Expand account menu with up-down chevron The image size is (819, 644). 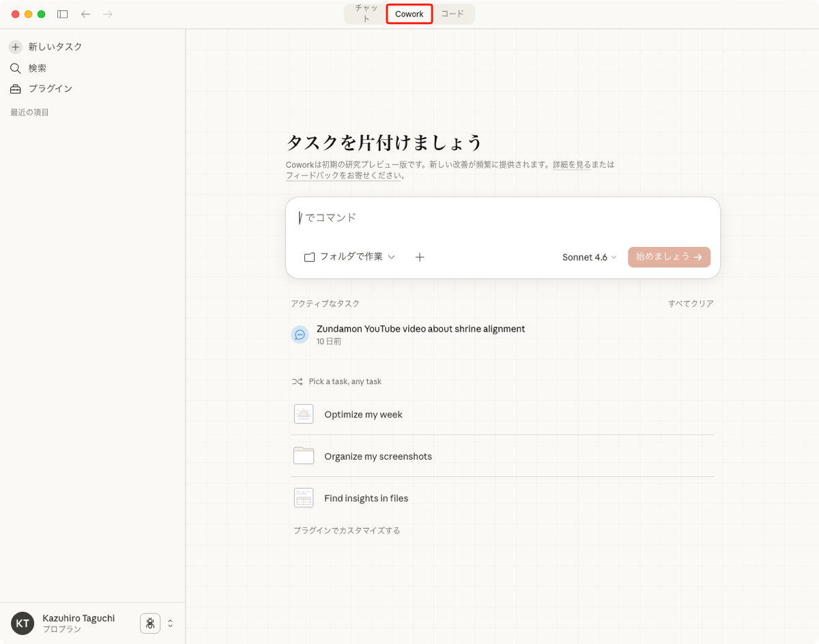171,623
